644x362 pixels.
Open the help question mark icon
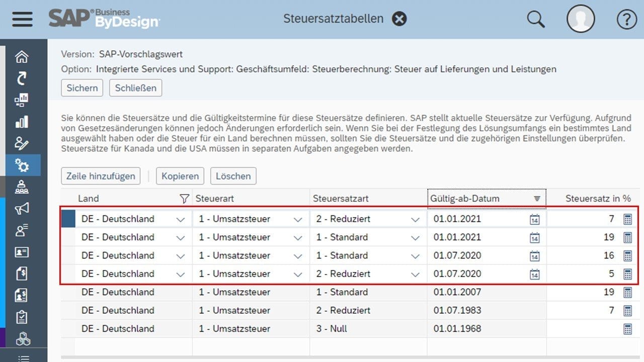[626, 19]
